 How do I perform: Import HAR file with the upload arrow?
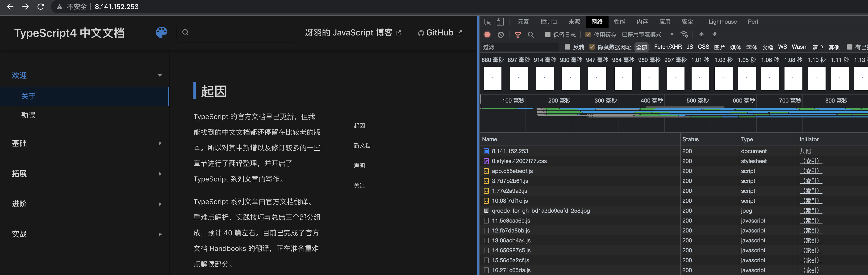[x=701, y=34]
